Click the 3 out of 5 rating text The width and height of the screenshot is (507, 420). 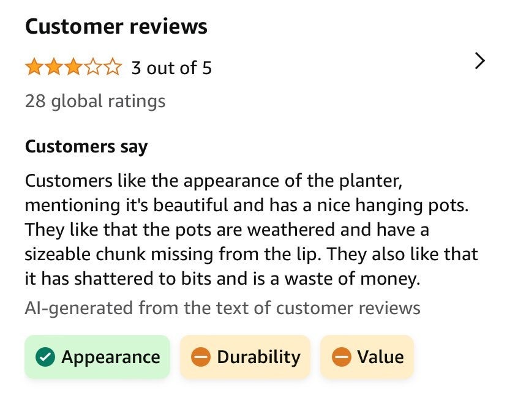click(170, 68)
